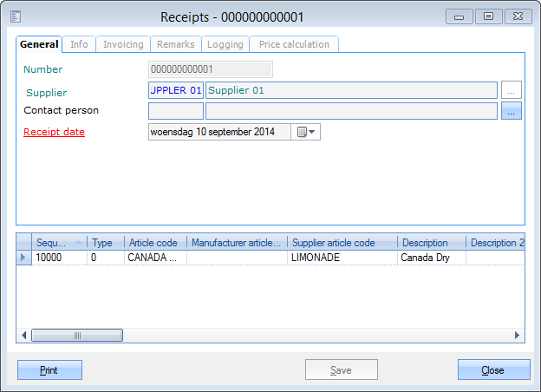The width and height of the screenshot is (541, 392).
Task: Go to the Remarks tab
Action: (x=175, y=44)
